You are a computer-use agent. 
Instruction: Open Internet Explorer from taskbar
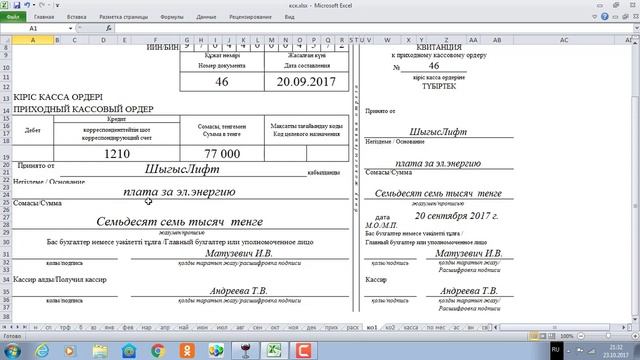click(42, 351)
